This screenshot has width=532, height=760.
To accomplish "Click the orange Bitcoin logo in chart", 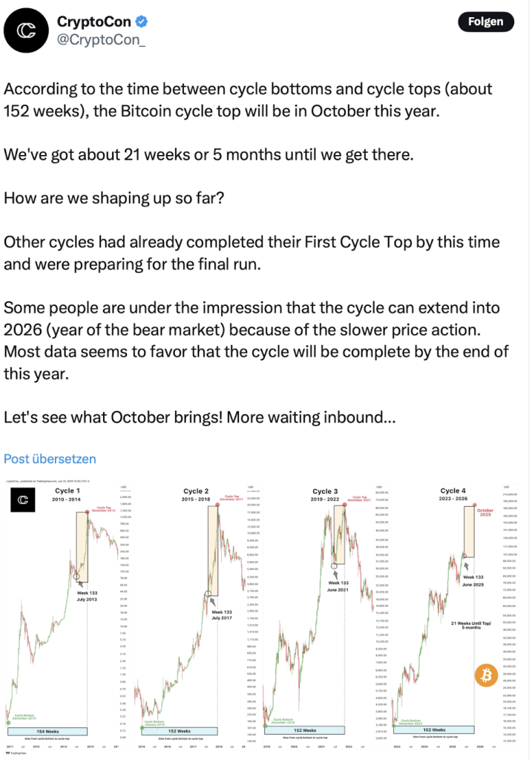I will click(x=487, y=675).
